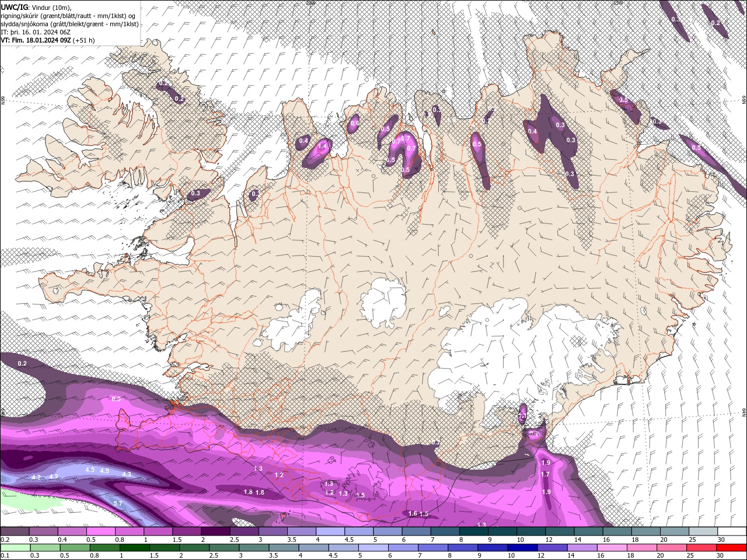Pick the lower legend swatch starting at 4
747x560 pixels.
coord(314,547)
